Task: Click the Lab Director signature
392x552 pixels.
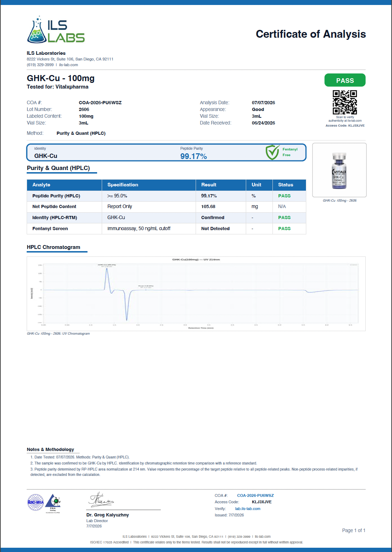Action: point(101,500)
